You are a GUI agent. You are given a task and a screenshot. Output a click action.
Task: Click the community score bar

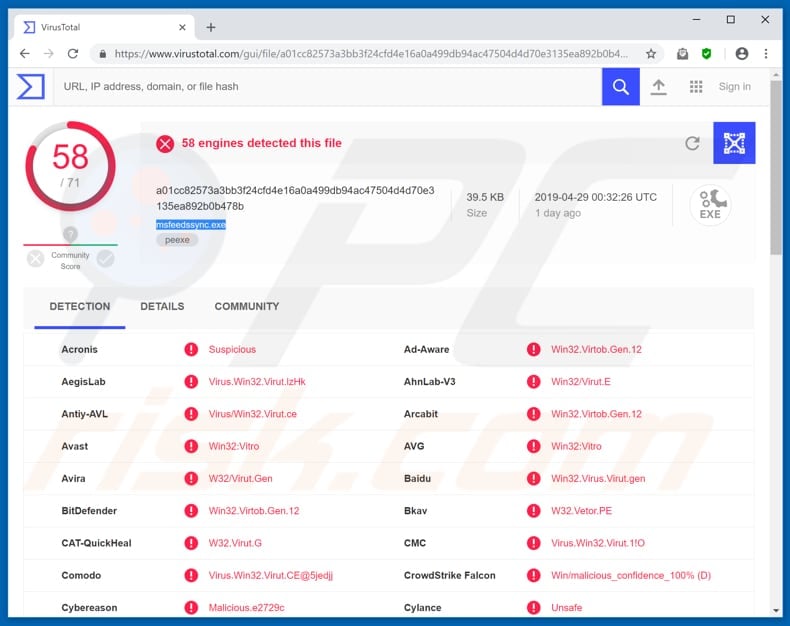[x=71, y=245]
